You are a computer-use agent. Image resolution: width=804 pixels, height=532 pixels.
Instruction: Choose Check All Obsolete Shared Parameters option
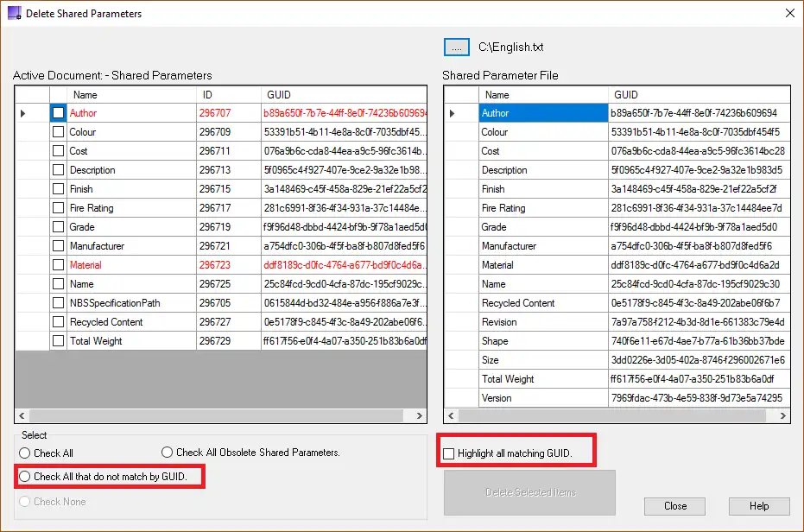tap(168, 453)
